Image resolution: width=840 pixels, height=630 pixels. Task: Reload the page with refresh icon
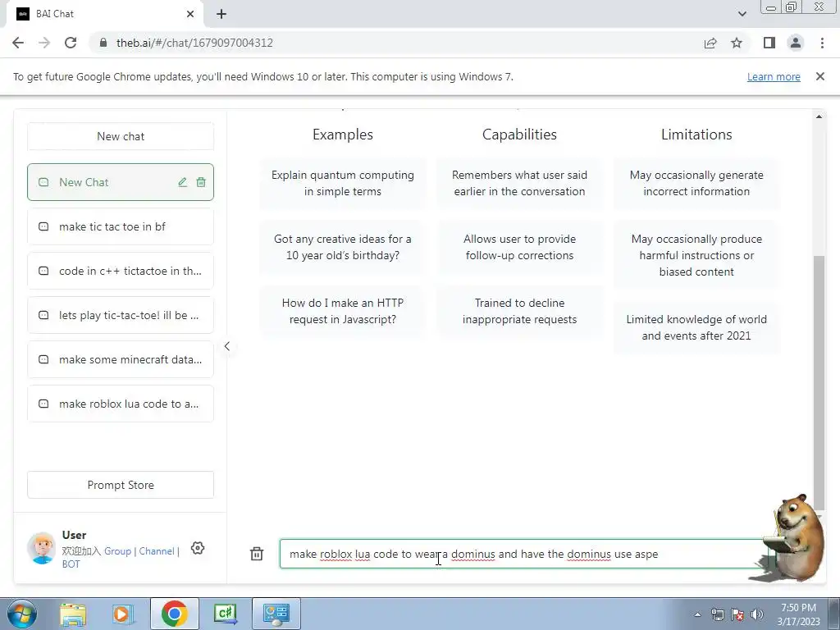71,43
